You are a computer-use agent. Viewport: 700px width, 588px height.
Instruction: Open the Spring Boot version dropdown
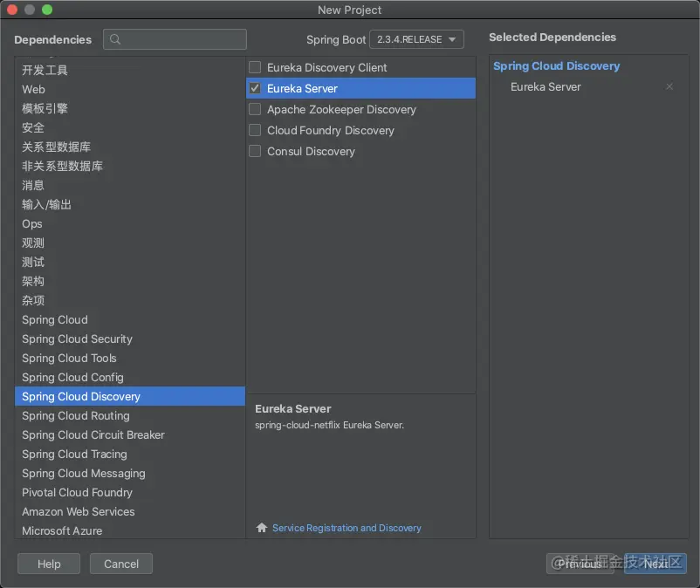pyautogui.click(x=416, y=39)
